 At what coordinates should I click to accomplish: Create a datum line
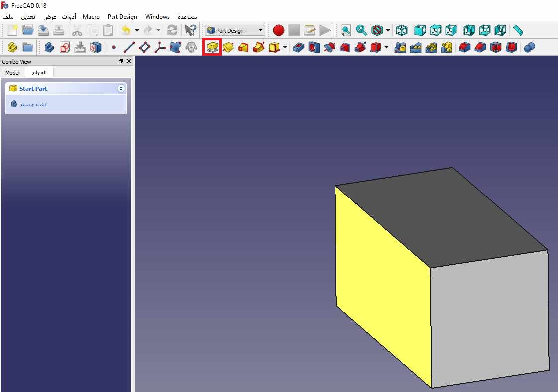pyautogui.click(x=129, y=47)
